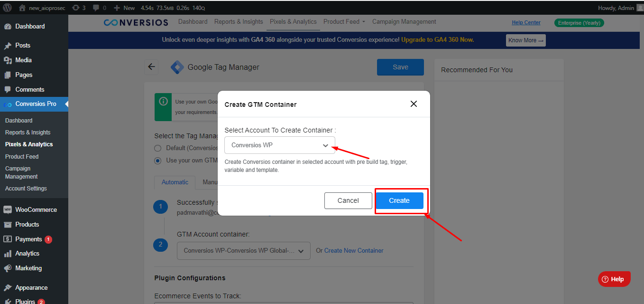Click the Payments notification badge 1

[48, 239]
